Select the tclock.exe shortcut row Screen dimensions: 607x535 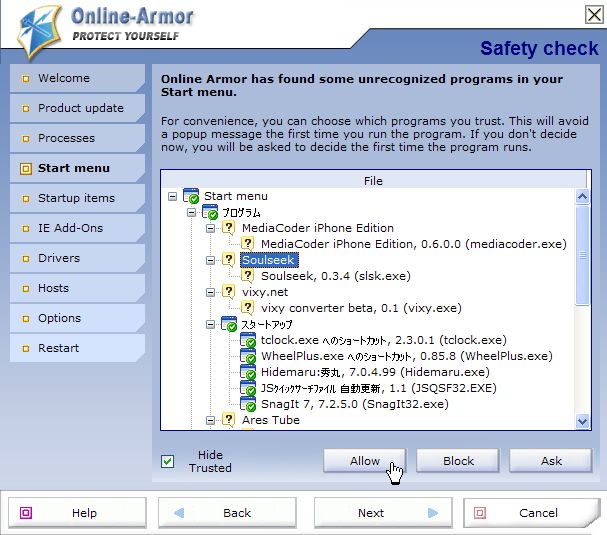click(x=383, y=340)
